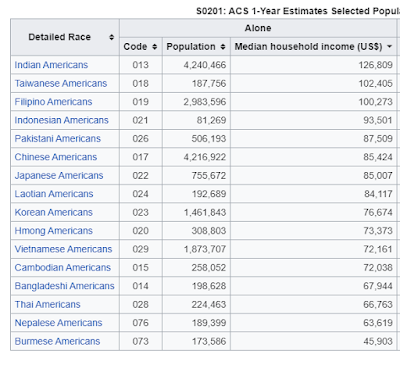Click Median household income header label
This screenshot has height=365, width=400.
309,47
